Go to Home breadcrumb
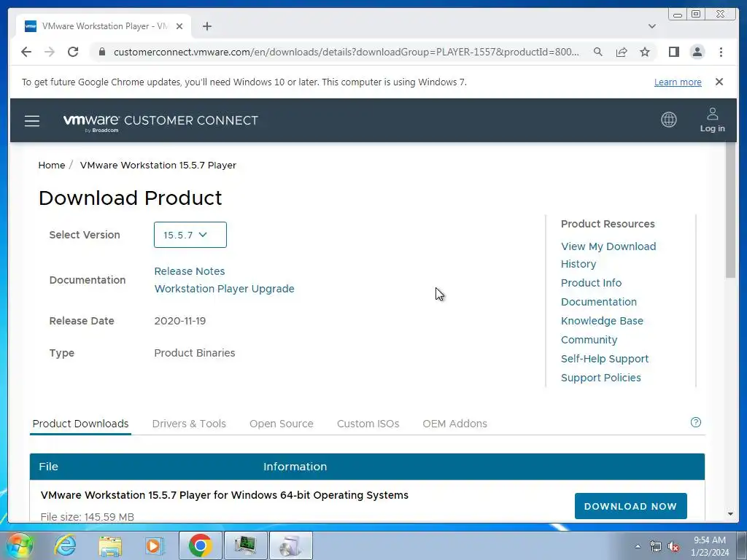The image size is (747, 560). pos(52,166)
